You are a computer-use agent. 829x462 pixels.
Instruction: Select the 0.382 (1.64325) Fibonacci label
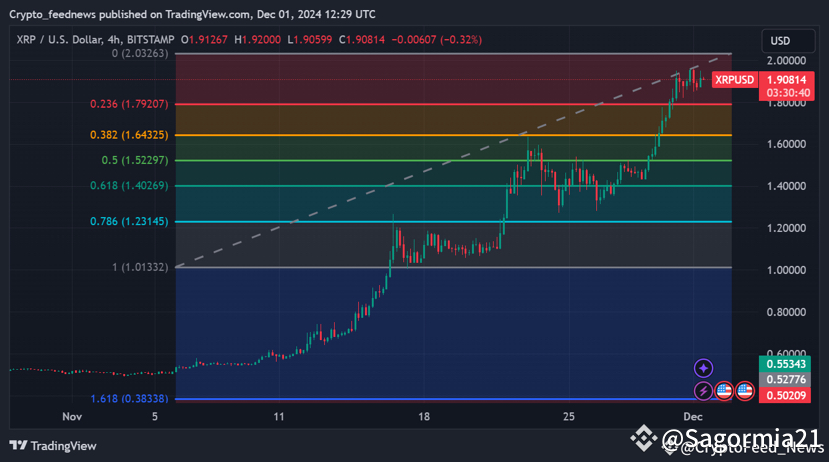pyautogui.click(x=129, y=135)
